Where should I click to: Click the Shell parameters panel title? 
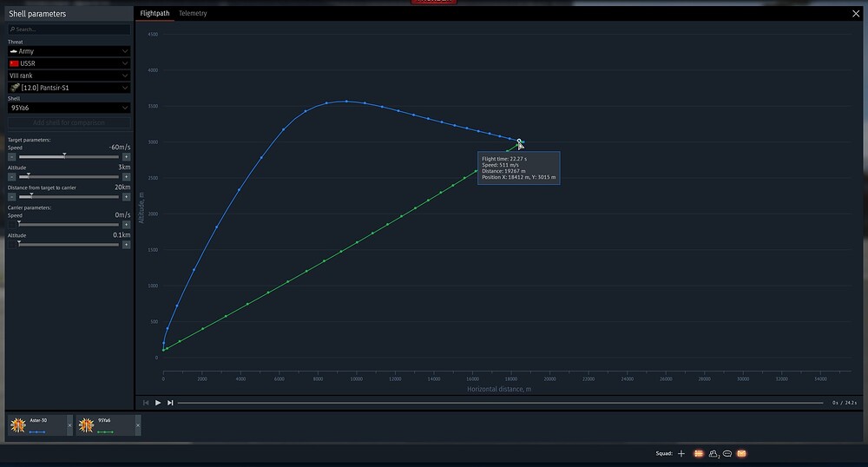37,14
